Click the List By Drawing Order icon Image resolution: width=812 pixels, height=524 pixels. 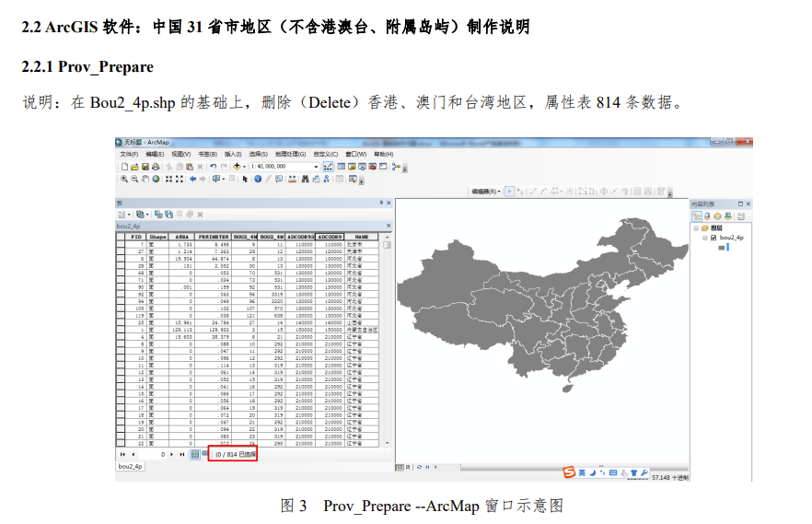point(697,215)
